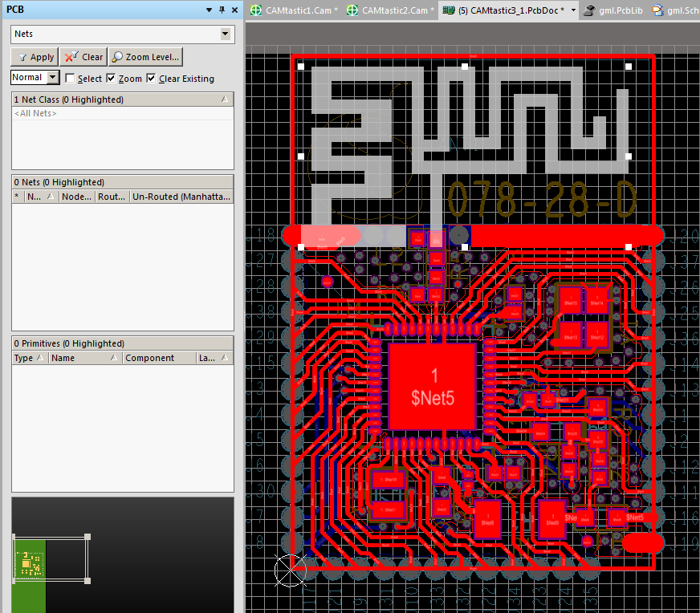Click the PCB panel options dropdown arrow

[x=209, y=10]
